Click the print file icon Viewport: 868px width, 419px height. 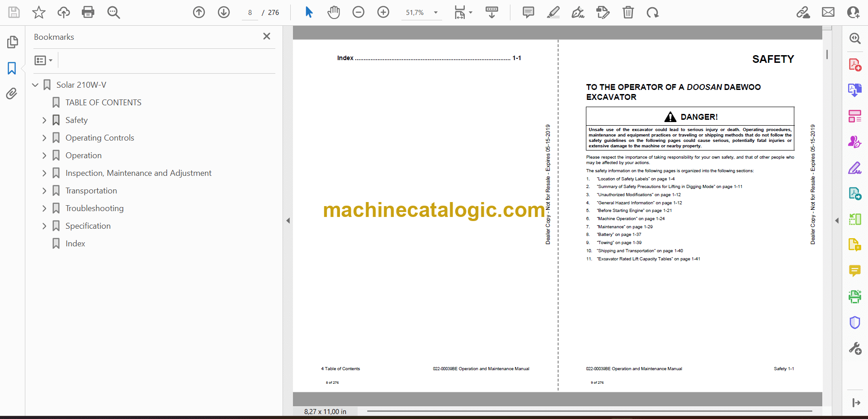pos(88,12)
